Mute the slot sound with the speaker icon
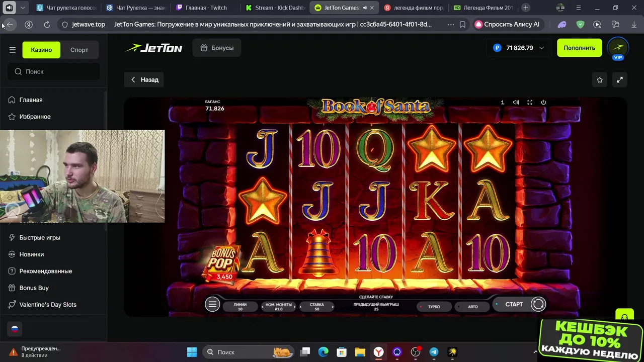 516,102
